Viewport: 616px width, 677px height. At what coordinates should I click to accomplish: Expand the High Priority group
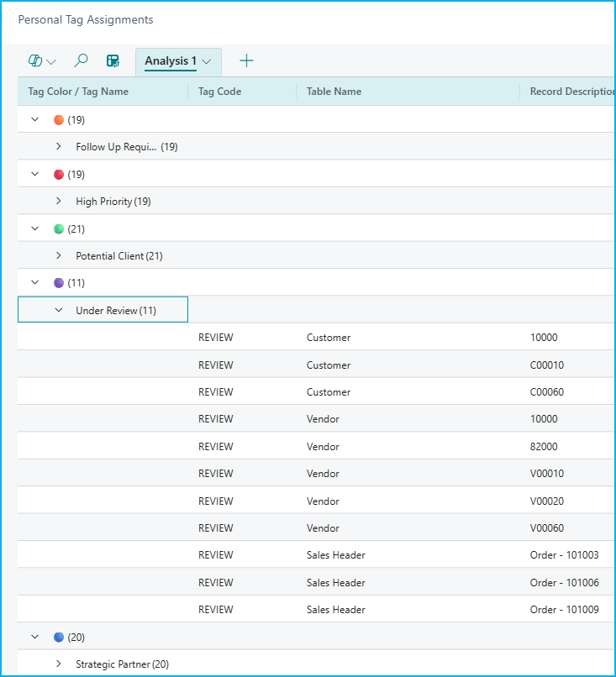[x=59, y=202]
